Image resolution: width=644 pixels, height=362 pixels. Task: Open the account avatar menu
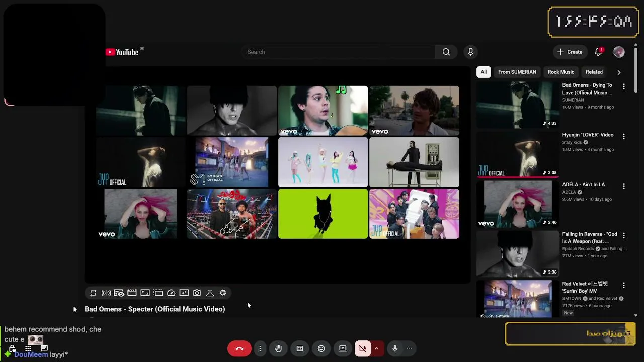619,52
